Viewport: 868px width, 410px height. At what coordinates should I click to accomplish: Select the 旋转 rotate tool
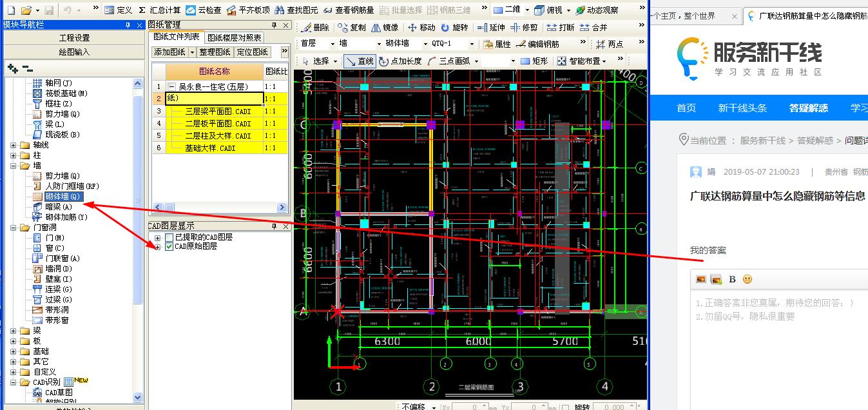454,27
